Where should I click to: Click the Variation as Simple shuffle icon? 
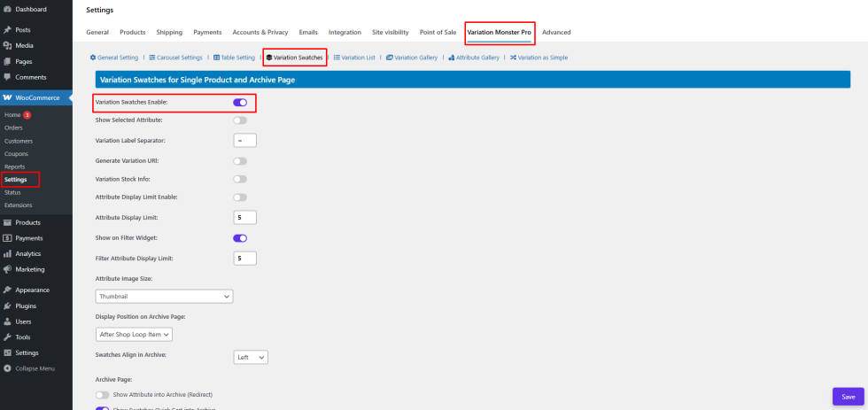pyautogui.click(x=513, y=58)
